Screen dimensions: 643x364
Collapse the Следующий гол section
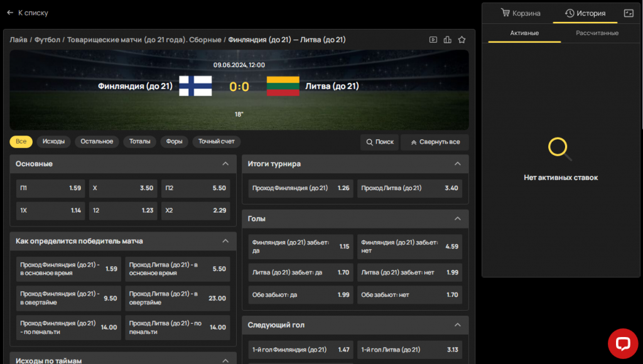458,324
